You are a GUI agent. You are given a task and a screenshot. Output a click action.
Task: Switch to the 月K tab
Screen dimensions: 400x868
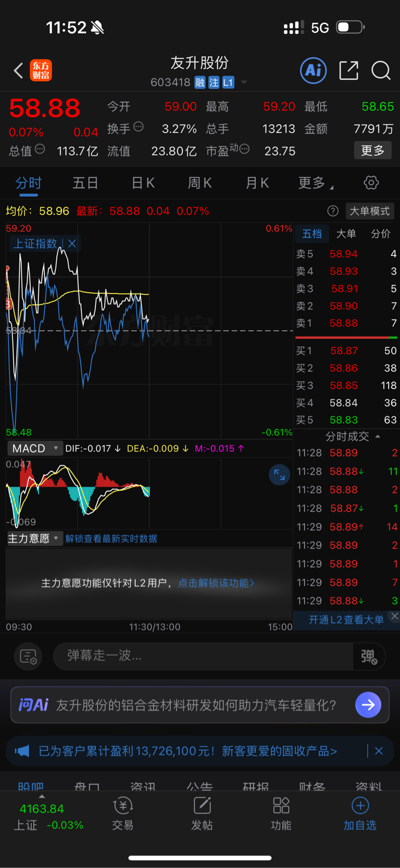tap(257, 183)
